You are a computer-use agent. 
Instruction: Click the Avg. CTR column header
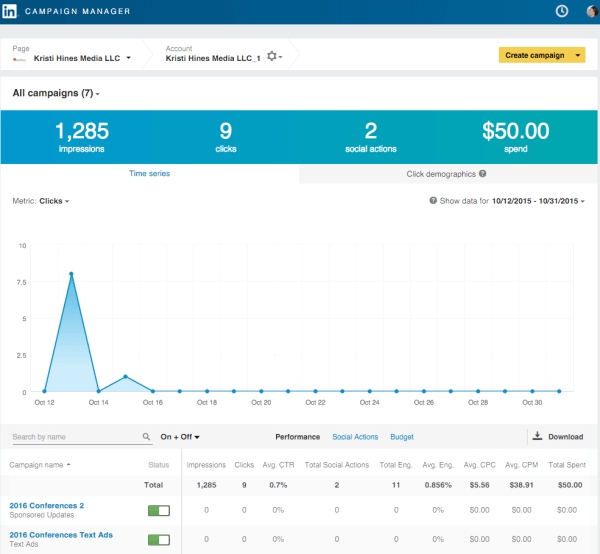click(x=278, y=465)
